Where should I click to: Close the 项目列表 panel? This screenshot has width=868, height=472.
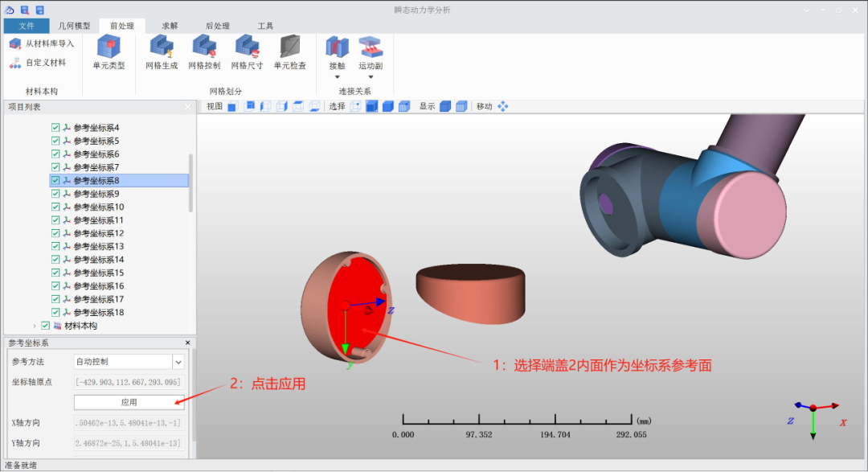(x=187, y=107)
